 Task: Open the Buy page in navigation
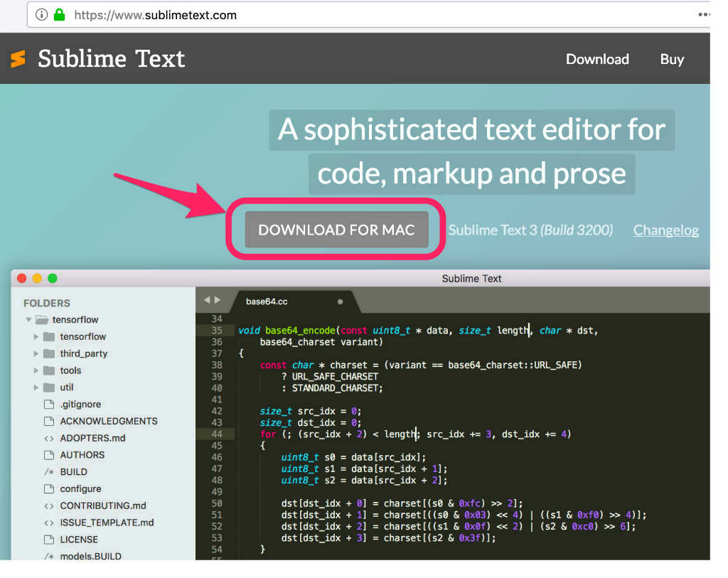672,60
